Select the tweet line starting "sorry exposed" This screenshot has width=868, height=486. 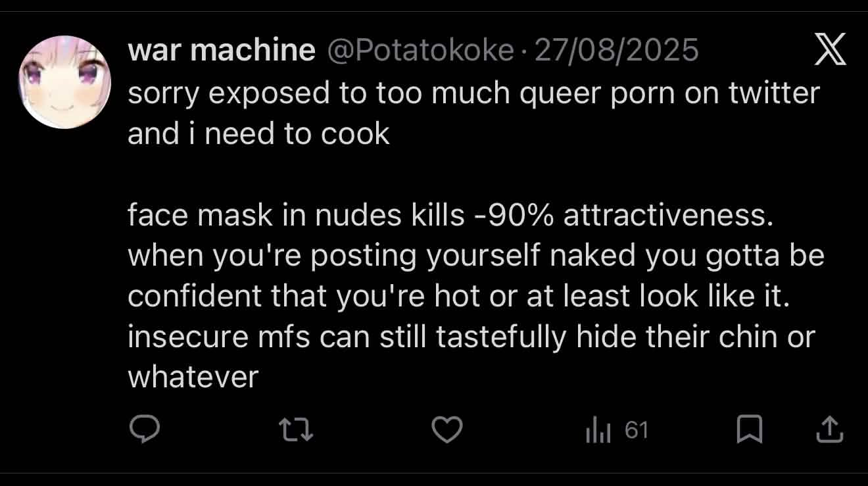point(473,93)
